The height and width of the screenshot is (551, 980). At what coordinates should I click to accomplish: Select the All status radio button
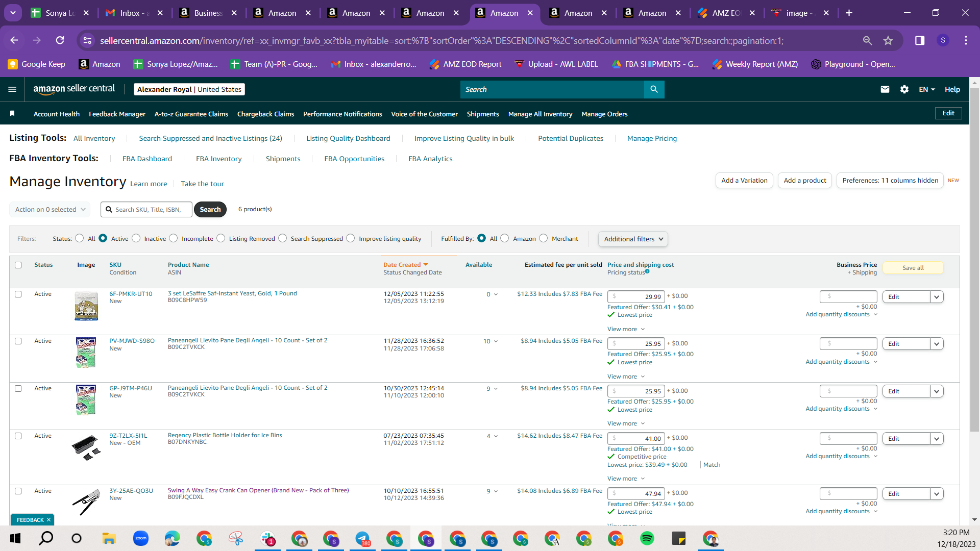point(80,238)
